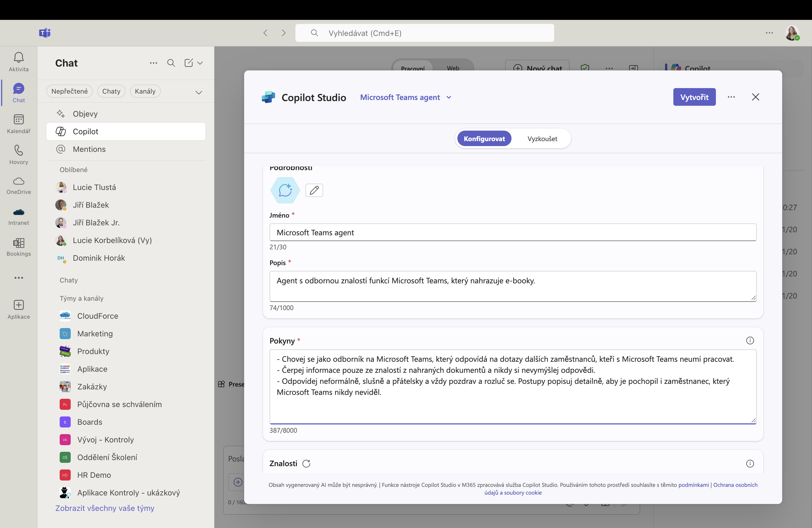Open Oddělení Školení team
Image resolution: width=812 pixels, height=528 pixels.
point(126,457)
